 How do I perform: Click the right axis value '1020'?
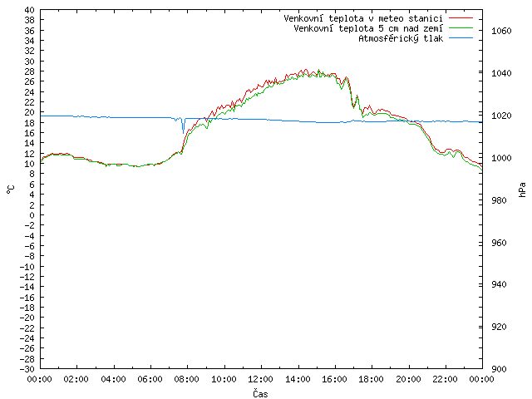pos(501,116)
